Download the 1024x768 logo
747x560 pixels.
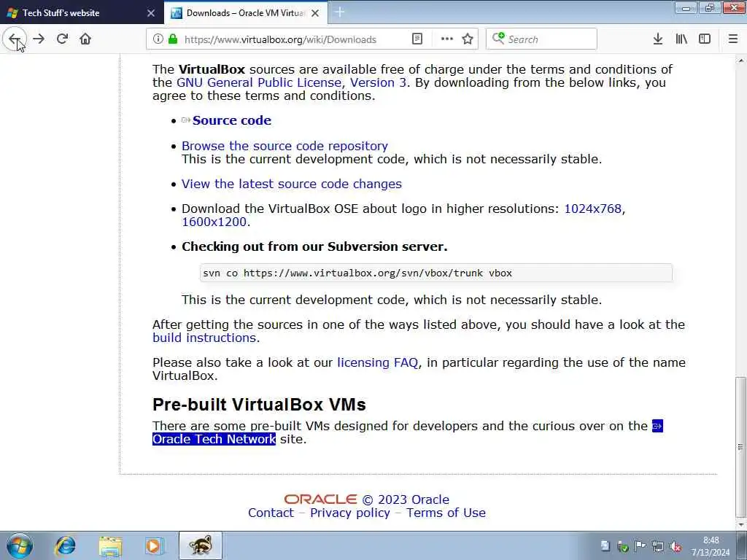tap(592, 209)
